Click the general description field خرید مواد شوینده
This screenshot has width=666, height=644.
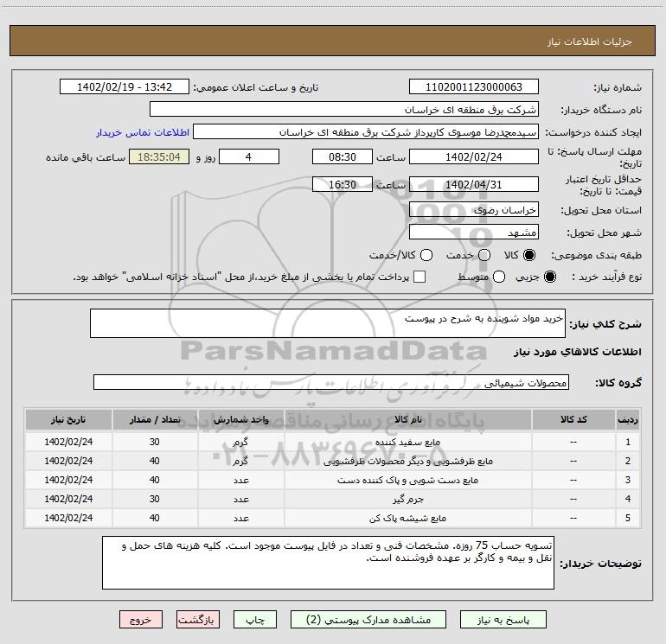(328, 323)
